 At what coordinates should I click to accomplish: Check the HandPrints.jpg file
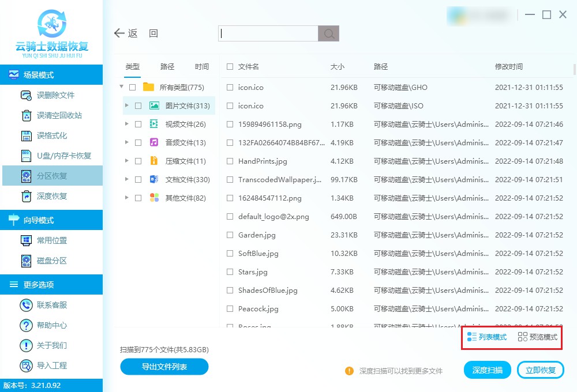point(230,161)
